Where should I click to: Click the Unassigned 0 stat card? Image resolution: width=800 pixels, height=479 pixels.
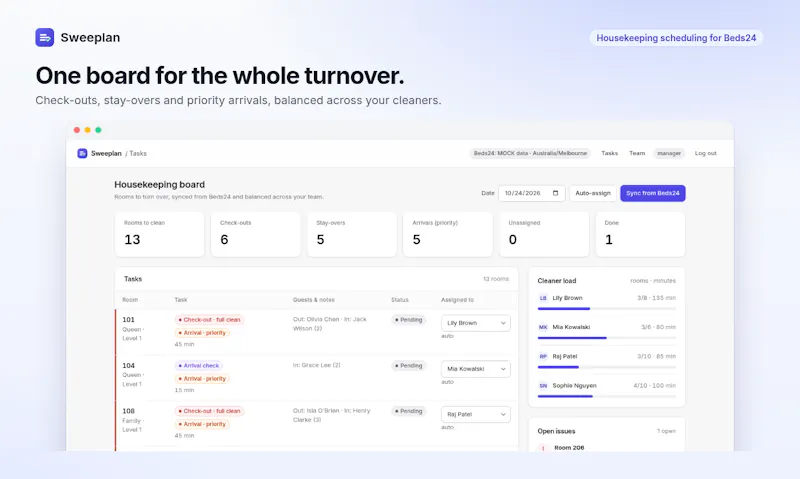coord(544,234)
